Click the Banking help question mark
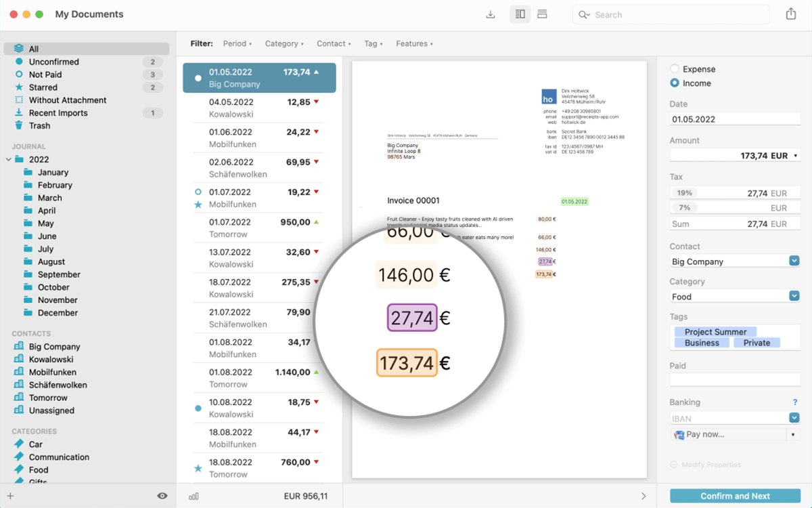Viewport: 812px width, 508px height. (795, 402)
